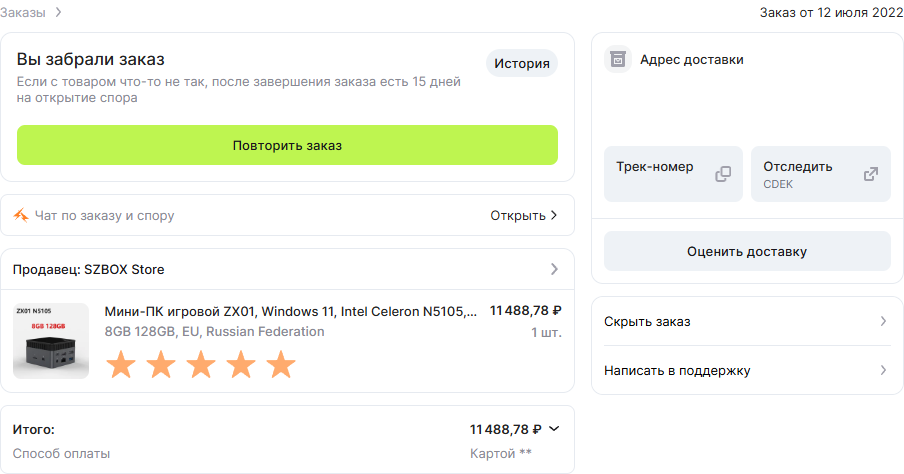
Task: Select the third rating star
Action: 201,364
